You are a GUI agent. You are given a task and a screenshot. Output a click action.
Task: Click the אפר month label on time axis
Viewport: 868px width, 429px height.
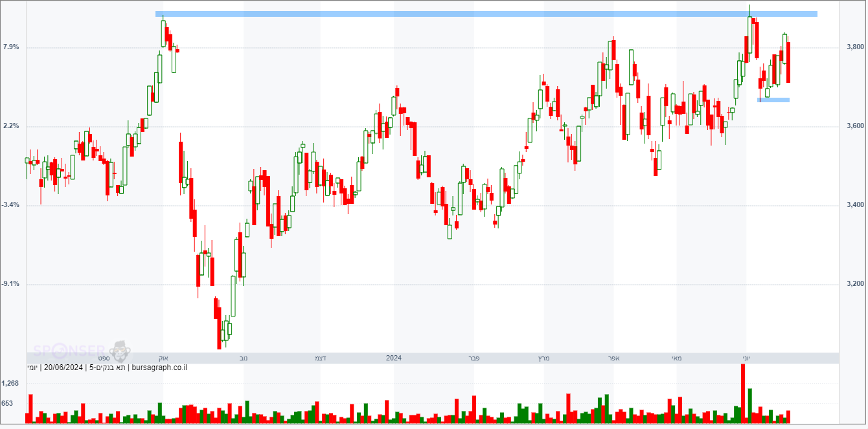point(614,358)
